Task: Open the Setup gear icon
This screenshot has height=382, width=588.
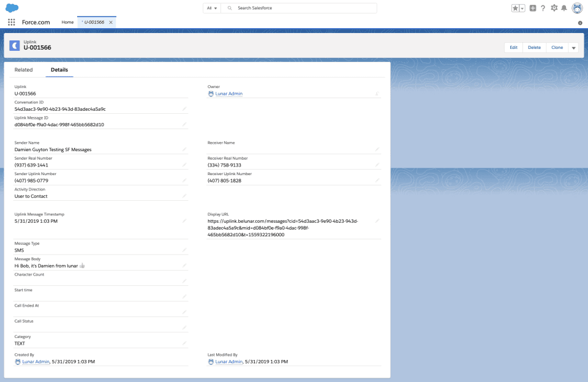Action: click(554, 8)
